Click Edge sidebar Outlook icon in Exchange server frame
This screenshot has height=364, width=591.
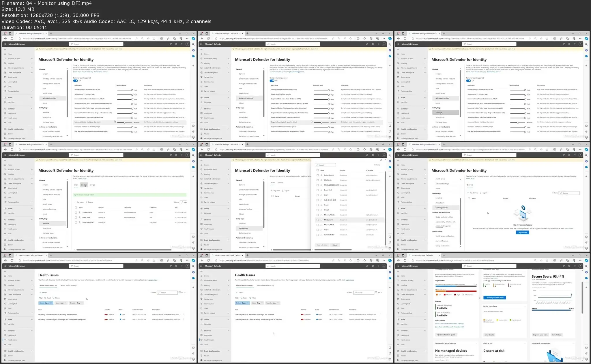click(586, 167)
